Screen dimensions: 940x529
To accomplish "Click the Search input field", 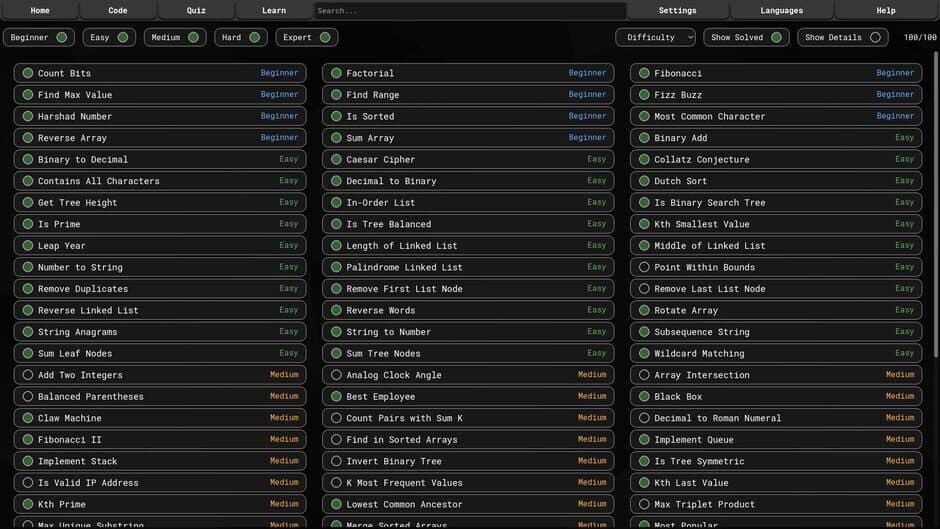I will click(470, 10).
